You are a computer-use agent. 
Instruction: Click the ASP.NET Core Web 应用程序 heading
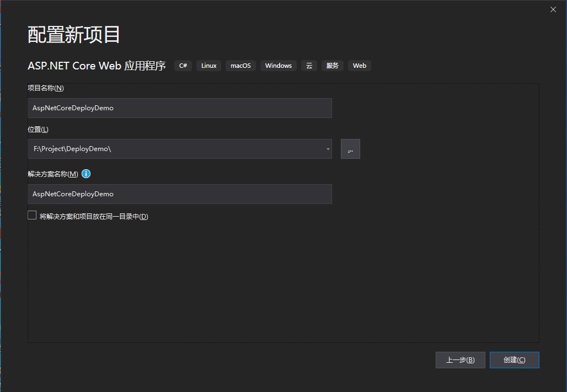point(97,66)
